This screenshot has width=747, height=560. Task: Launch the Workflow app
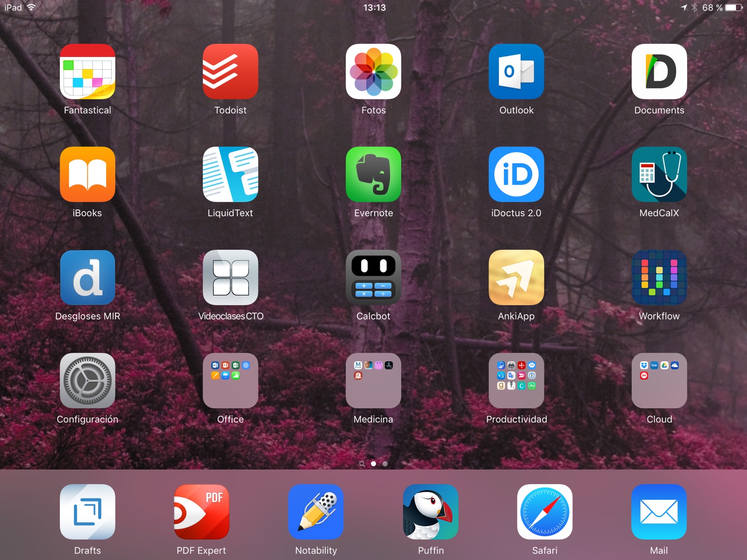(659, 278)
